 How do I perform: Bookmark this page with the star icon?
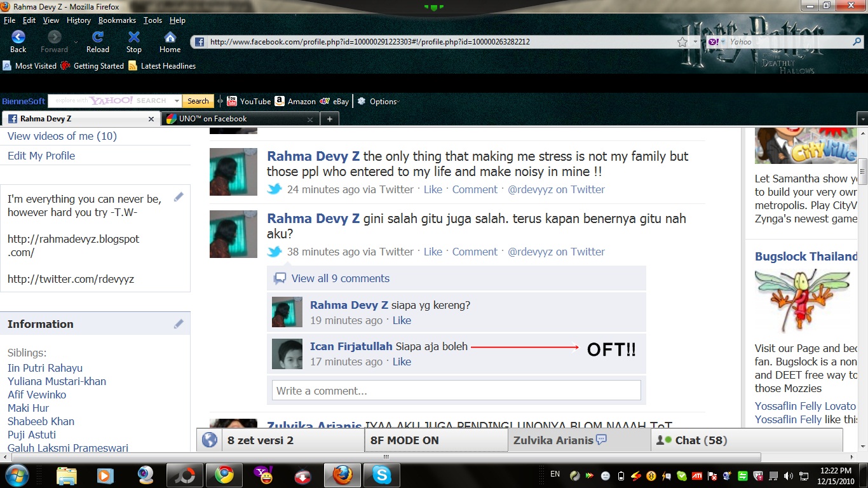pos(682,42)
